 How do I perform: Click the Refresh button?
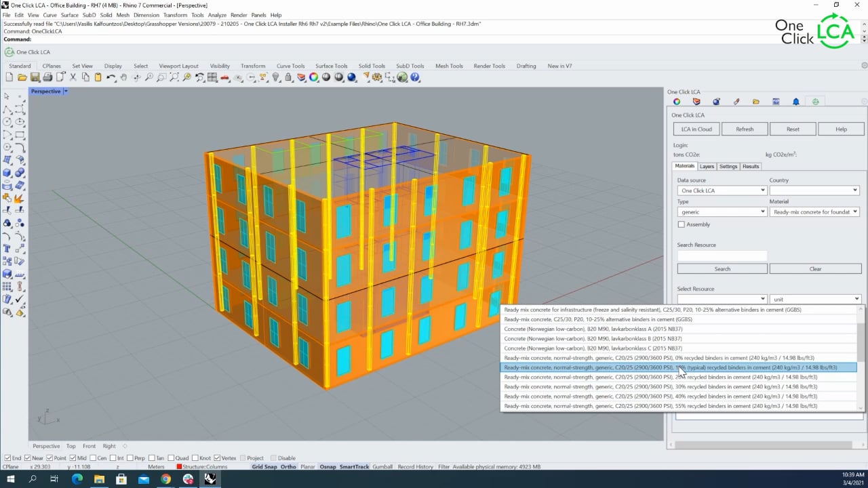tap(745, 129)
